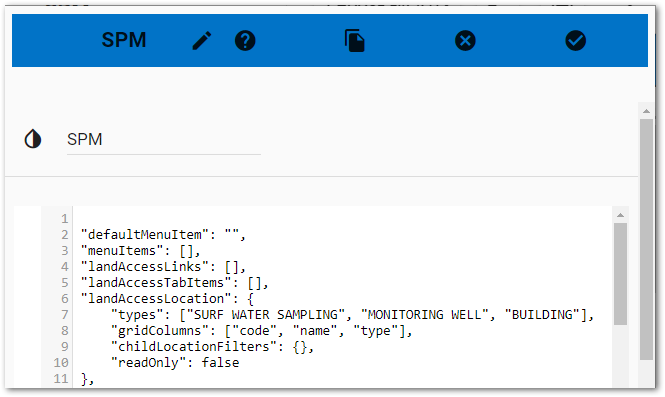Click the outer panel scrollbar thumb

[646, 239]
